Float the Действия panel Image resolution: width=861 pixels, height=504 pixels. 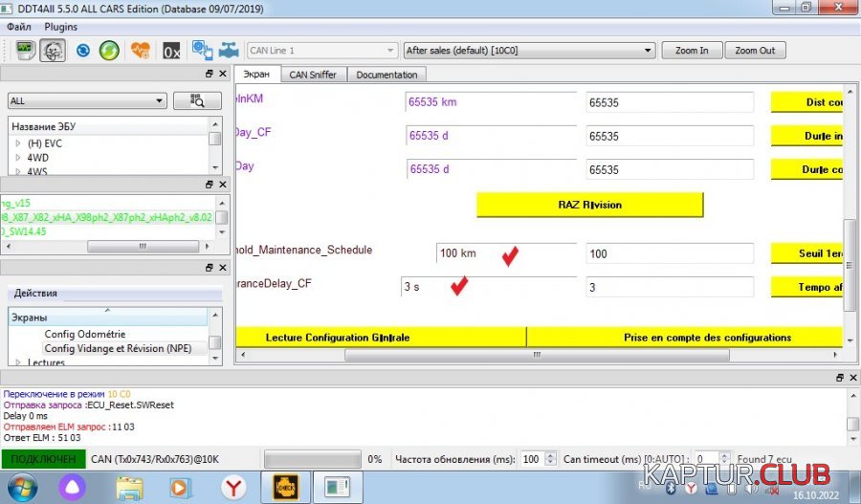[210, 268]
